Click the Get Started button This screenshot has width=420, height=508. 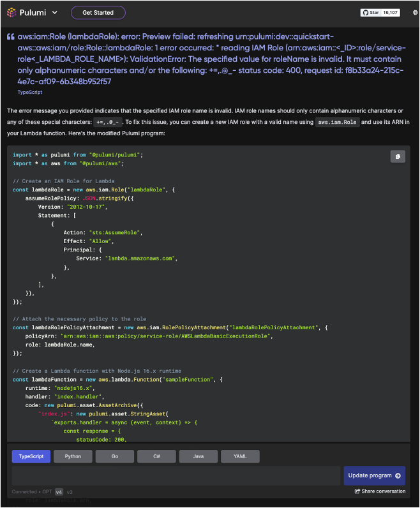(x=98, y=13)
